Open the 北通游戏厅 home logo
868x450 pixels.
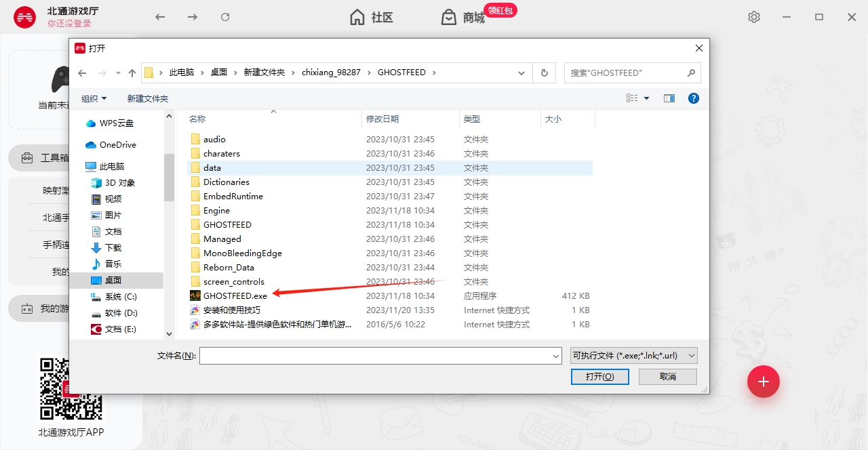[x=24, y=16]
